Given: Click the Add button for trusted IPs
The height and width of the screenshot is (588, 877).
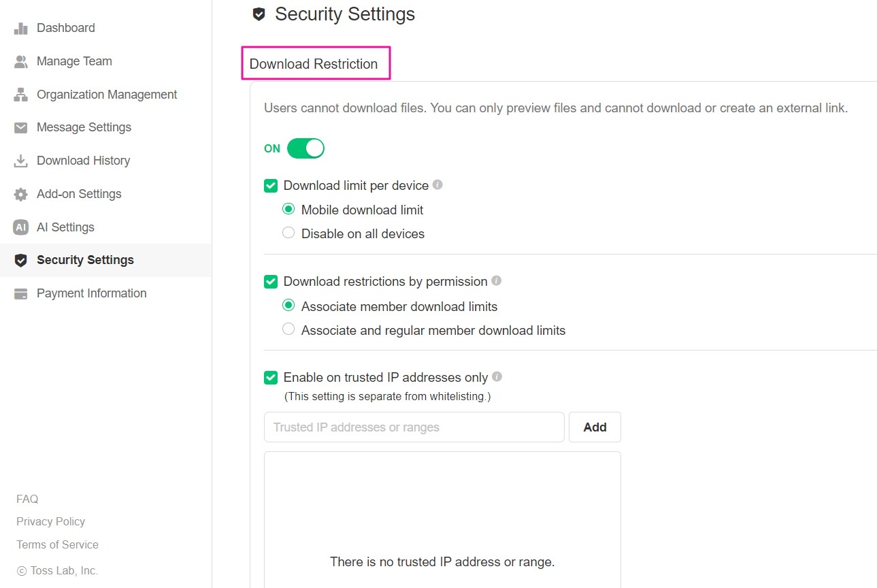Looking at the screenshot, I should (595, 427).
